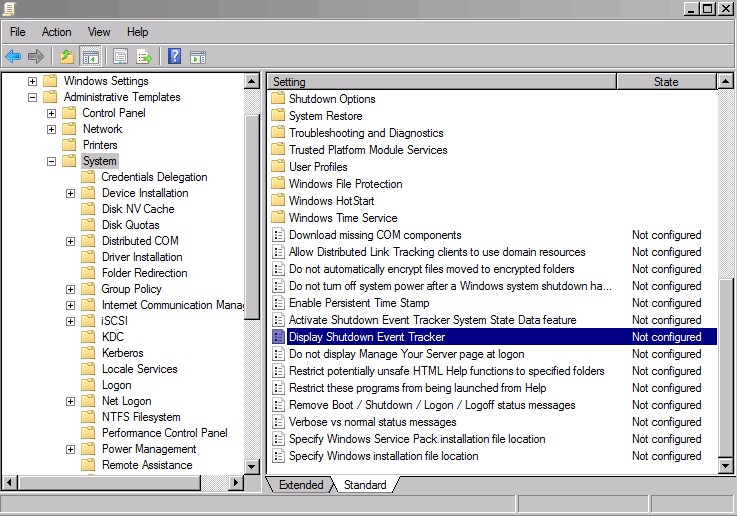This screenshot has height=516, width=737.
Task: Expand the iSCSI node
Action: [70, 321]
